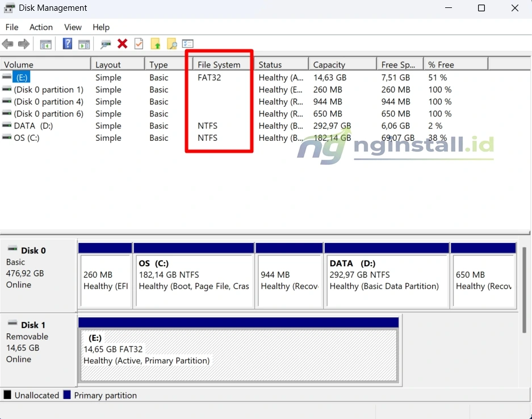532x419 pixels.
Task: Click the 6,06 GB free space cell
Action: click(396, 126)
